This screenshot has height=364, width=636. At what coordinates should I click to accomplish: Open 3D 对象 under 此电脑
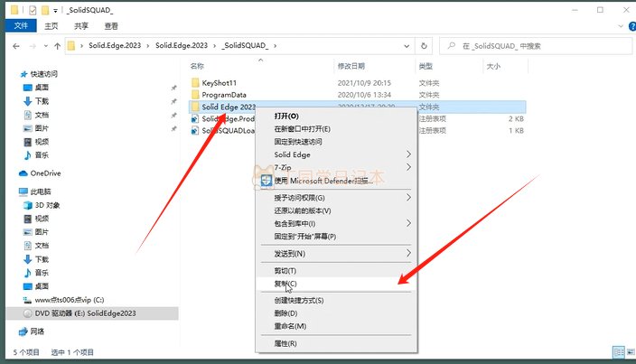click(x=47, y=206)
